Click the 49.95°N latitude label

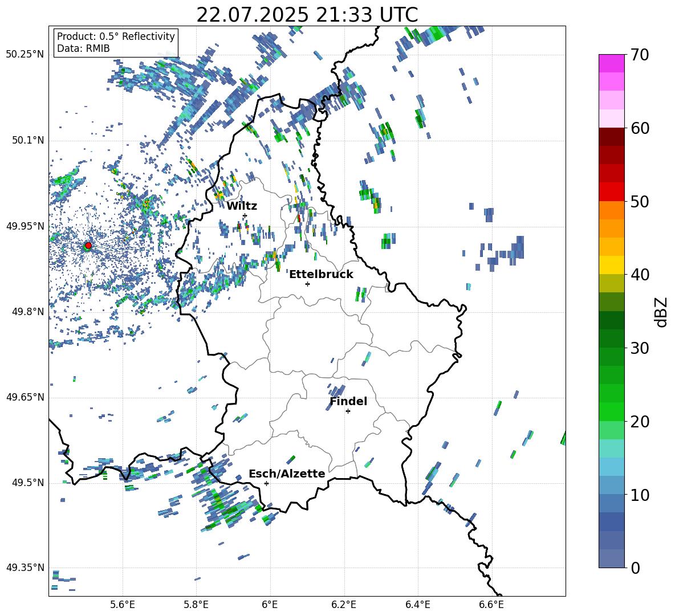pyautogui.click(x=25, y=226)
